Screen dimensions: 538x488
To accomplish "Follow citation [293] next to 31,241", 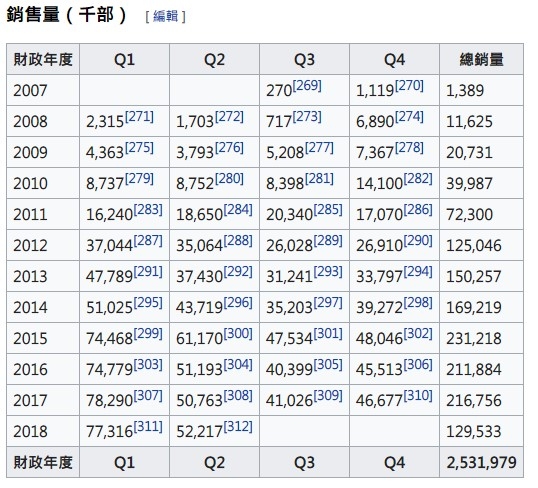I will 328,271.
